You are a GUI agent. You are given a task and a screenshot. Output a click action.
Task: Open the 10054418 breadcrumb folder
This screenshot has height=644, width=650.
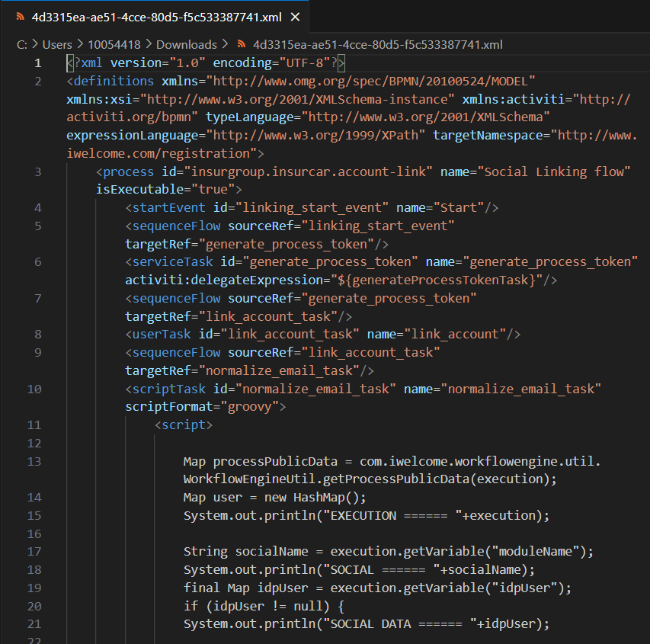point(114,44)
